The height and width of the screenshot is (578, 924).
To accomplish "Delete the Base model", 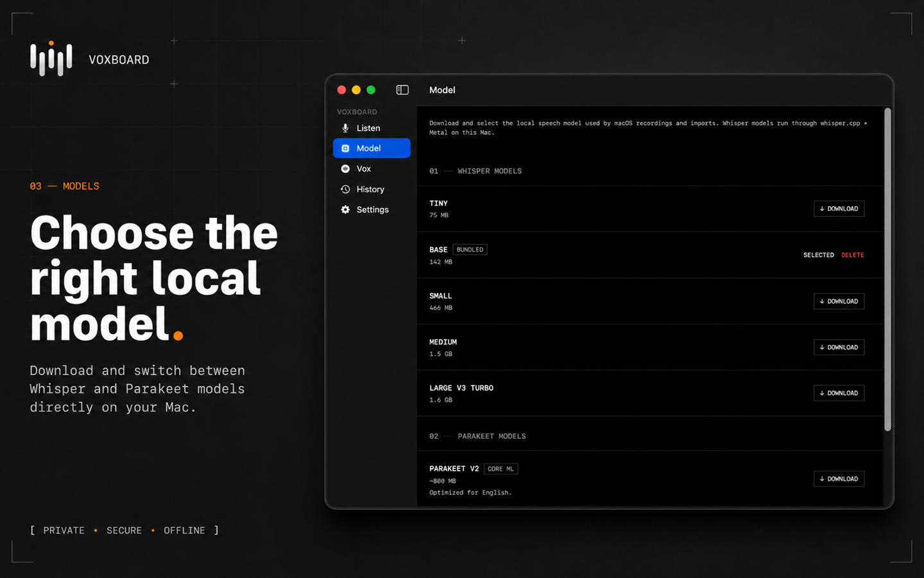I will pos(853,255).
